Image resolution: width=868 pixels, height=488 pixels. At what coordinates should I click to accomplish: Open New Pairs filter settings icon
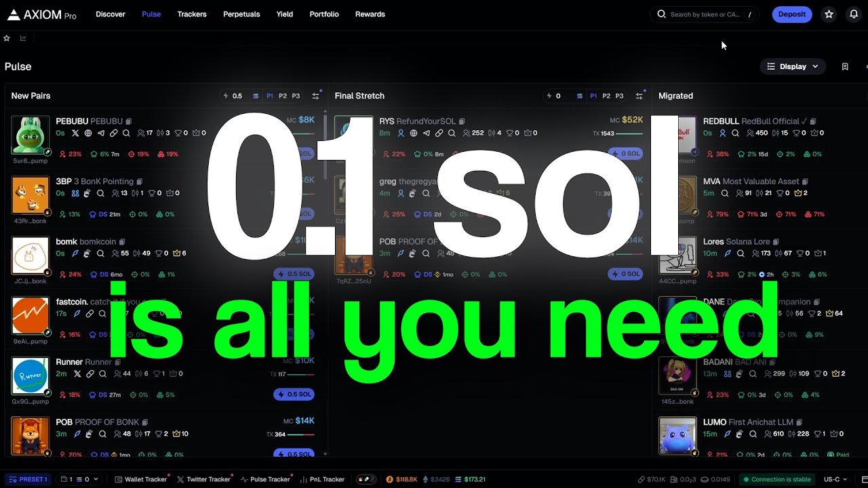point(315,96)
